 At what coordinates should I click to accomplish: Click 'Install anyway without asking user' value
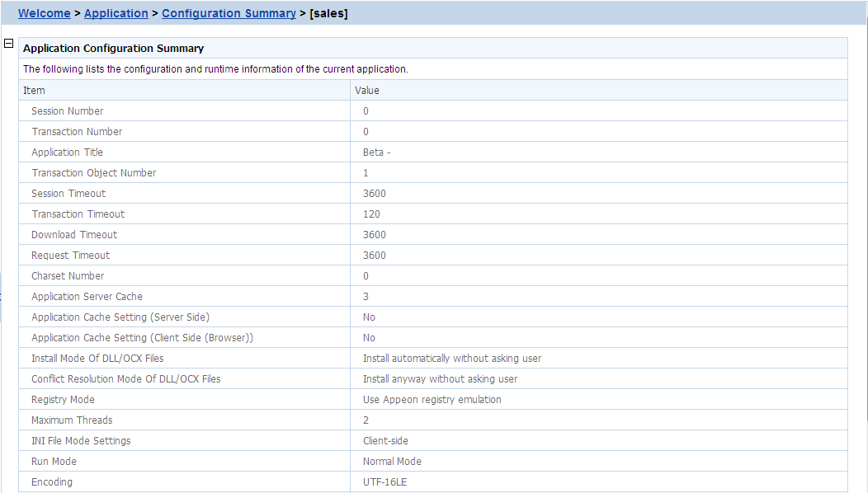[x=440, y=379]
